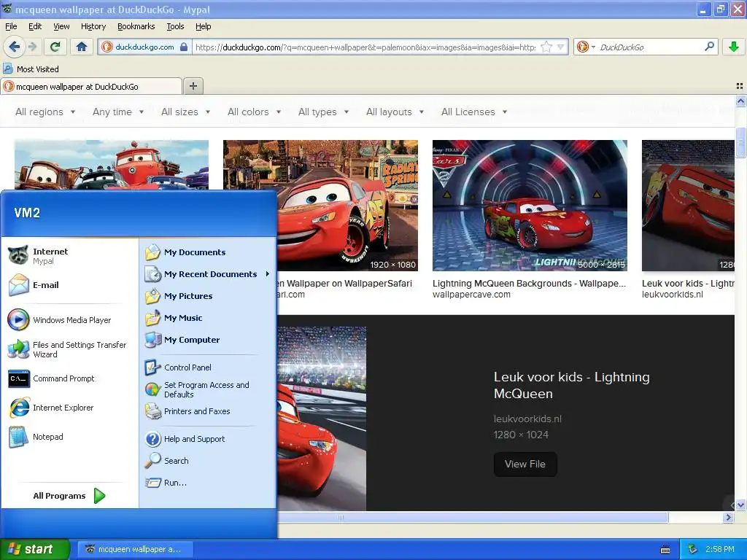
Task: Bookmark this page with the star icon
Action: 546,47
